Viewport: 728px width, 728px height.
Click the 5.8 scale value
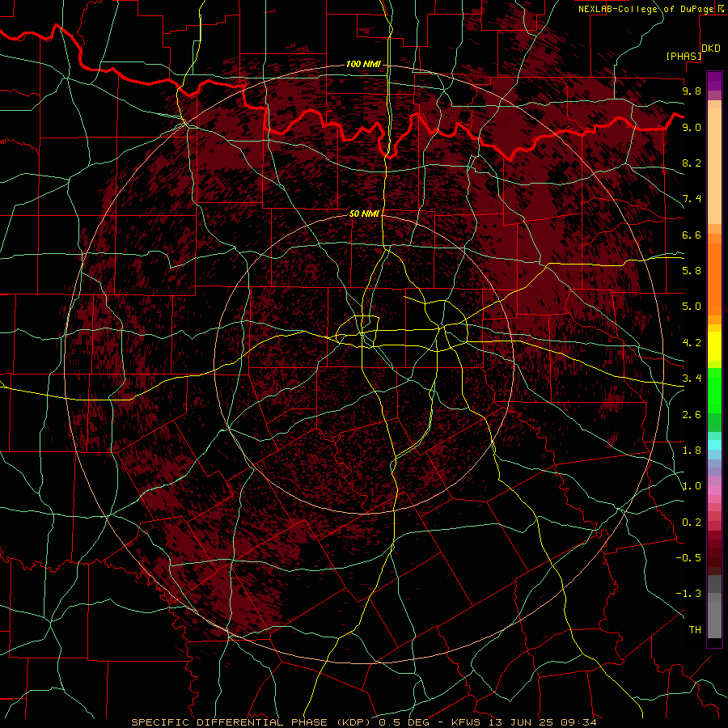click(692, 271)
